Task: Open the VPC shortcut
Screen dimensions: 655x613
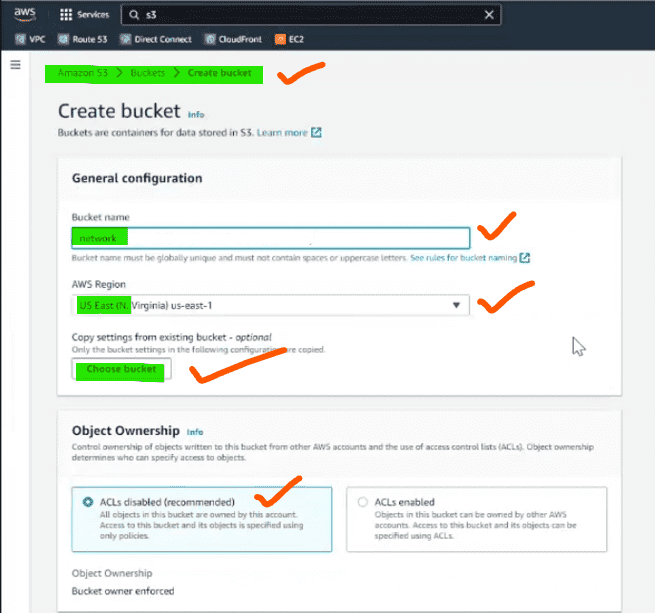Action: pos(30,39)
